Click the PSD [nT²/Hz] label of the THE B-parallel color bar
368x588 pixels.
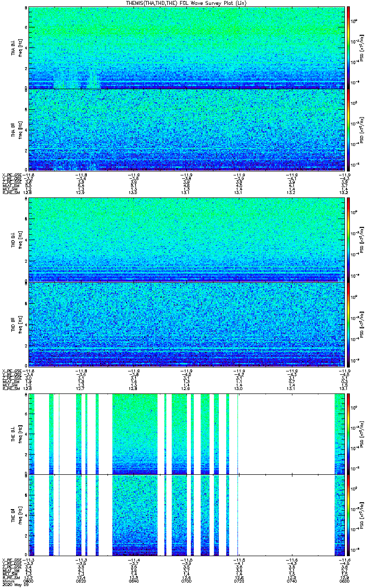(362, 515)
